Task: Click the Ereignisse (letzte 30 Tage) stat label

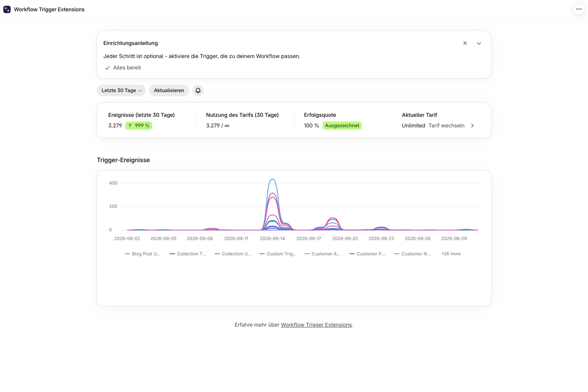Action: point(141,115)
